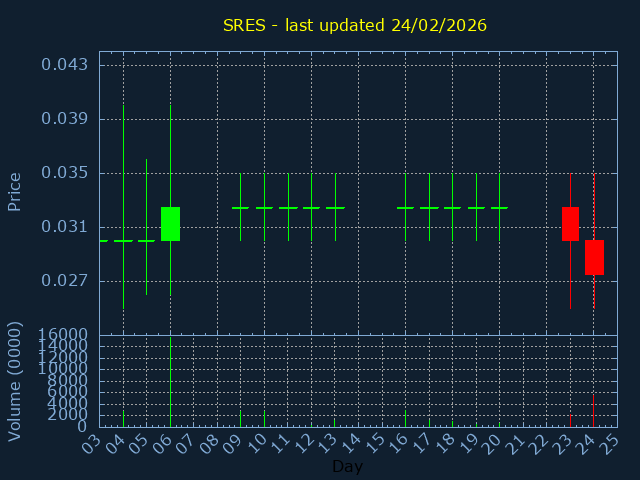Click the green doji candle on day 09
This screenshot has width=640, height=480.
[x=240, y=208]
